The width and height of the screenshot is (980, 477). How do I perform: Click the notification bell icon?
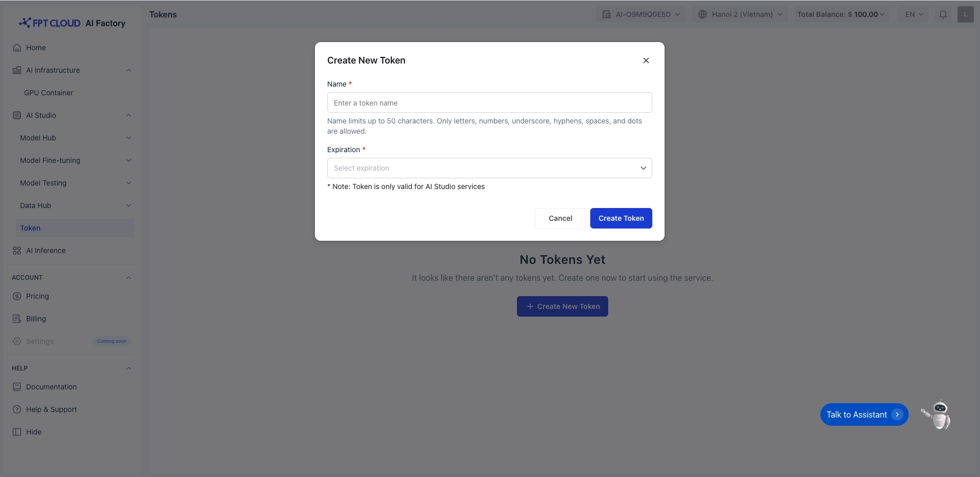point(943,14)
